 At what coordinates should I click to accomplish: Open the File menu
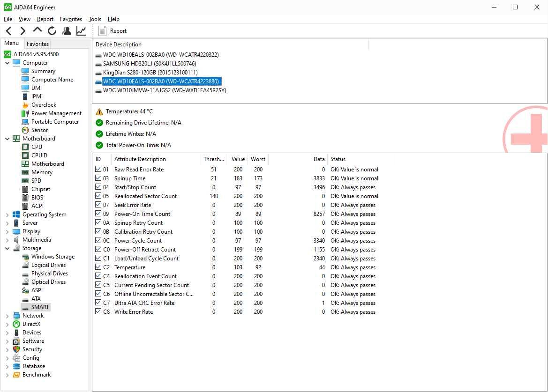click(8, 19)
